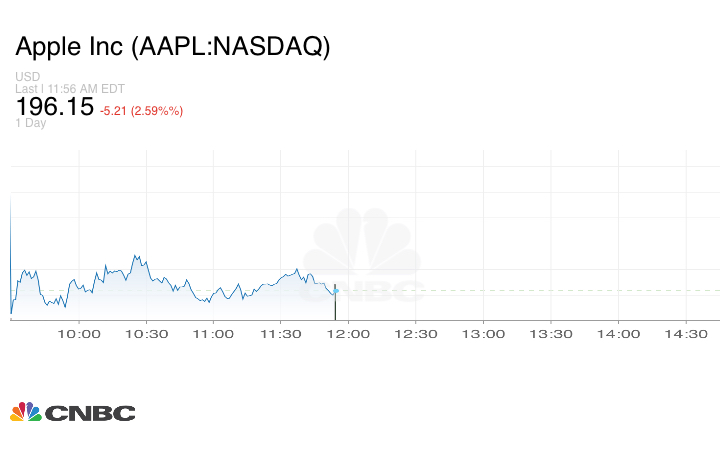Click the 12:30 time axis label
The image size is (720, 450).
point(416,334)
